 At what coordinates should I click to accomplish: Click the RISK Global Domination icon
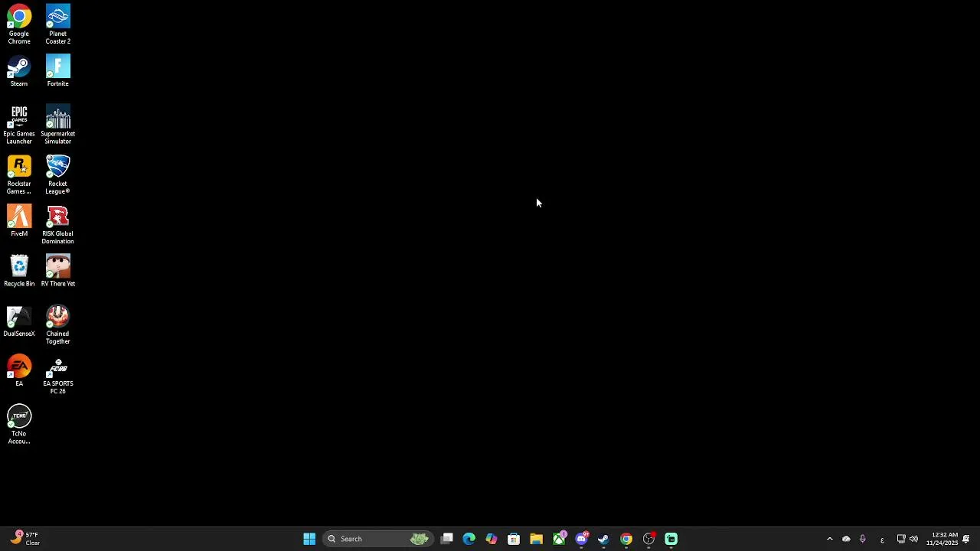pos(57,224)
